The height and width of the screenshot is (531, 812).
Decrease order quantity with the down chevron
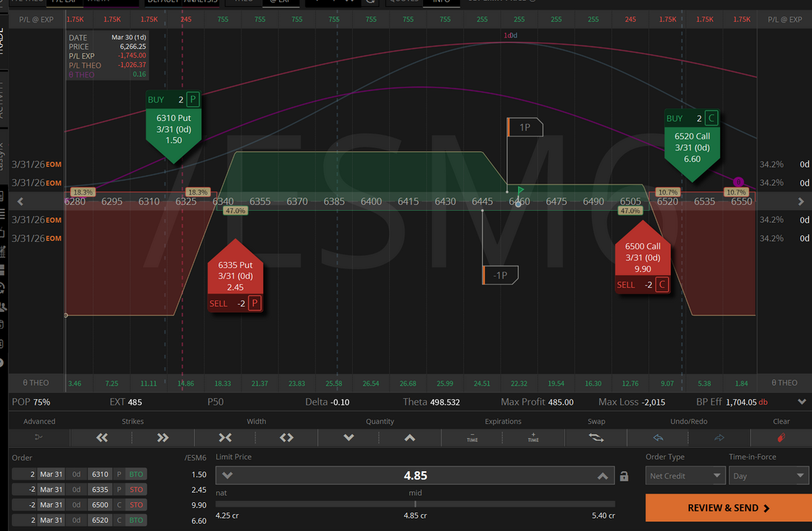pyautogui.click(x=348, y=437)
